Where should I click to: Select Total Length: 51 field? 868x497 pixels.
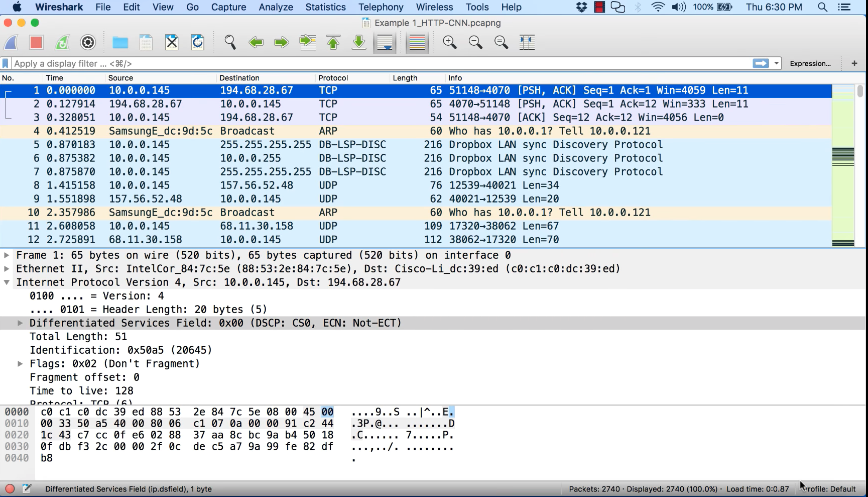pyautogui.click(x=78, y=337)
